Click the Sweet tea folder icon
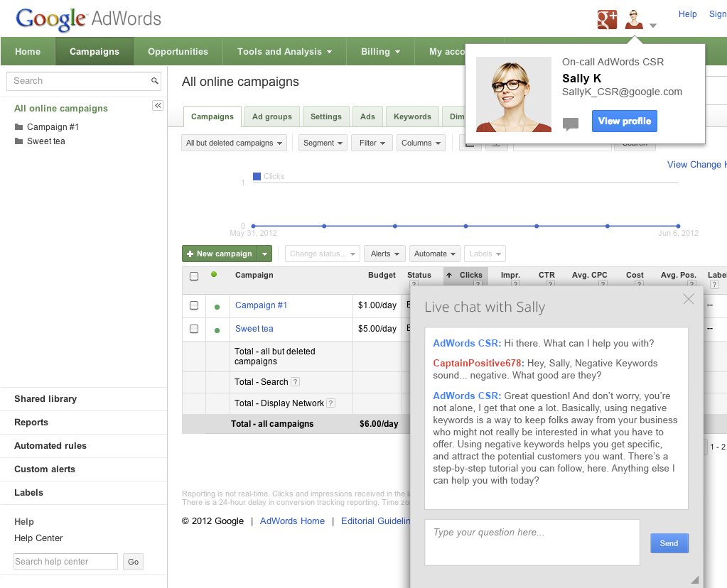This screenshot has width=727, height=588. pyautogui.click(x=18, y=141)
